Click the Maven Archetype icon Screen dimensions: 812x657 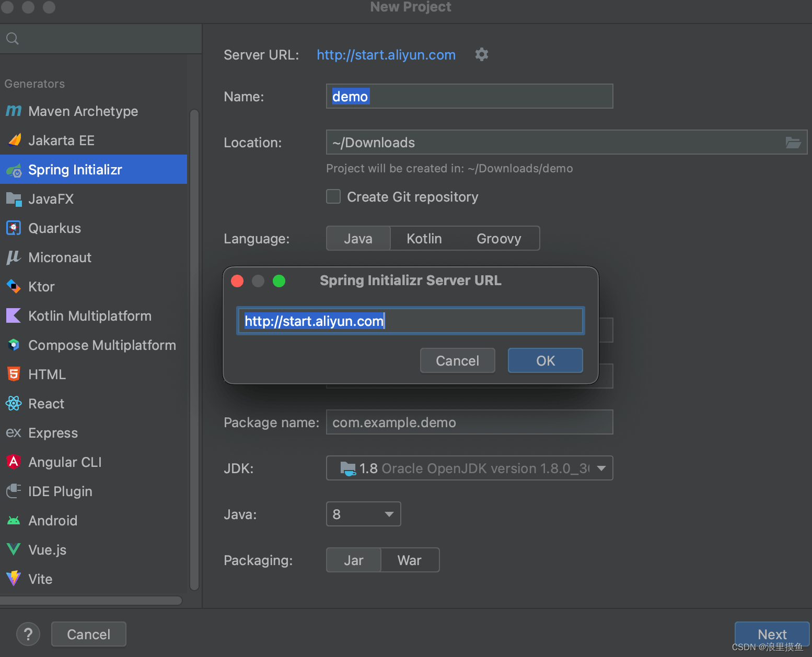[14, 111]
